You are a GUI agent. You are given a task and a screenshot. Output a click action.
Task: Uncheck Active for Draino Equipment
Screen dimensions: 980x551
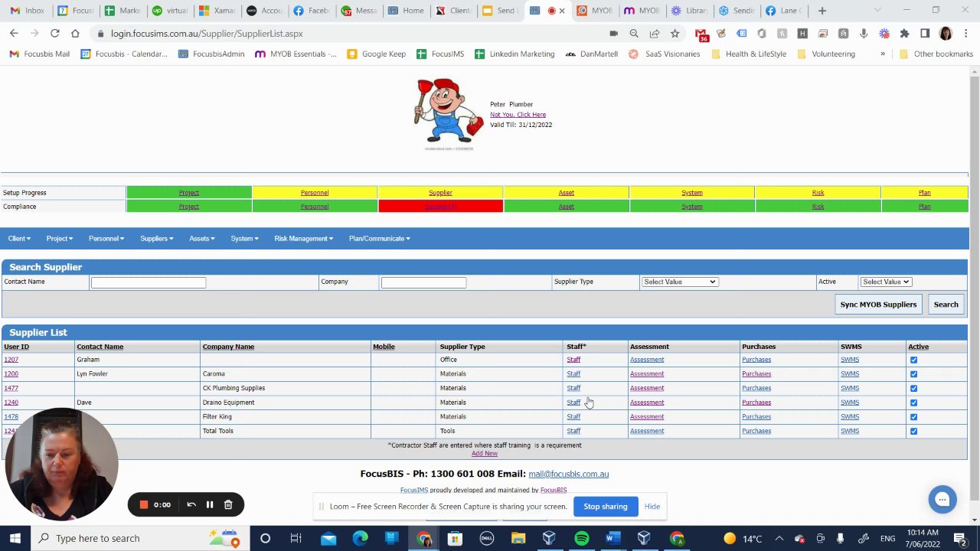(x=913, y=403)
